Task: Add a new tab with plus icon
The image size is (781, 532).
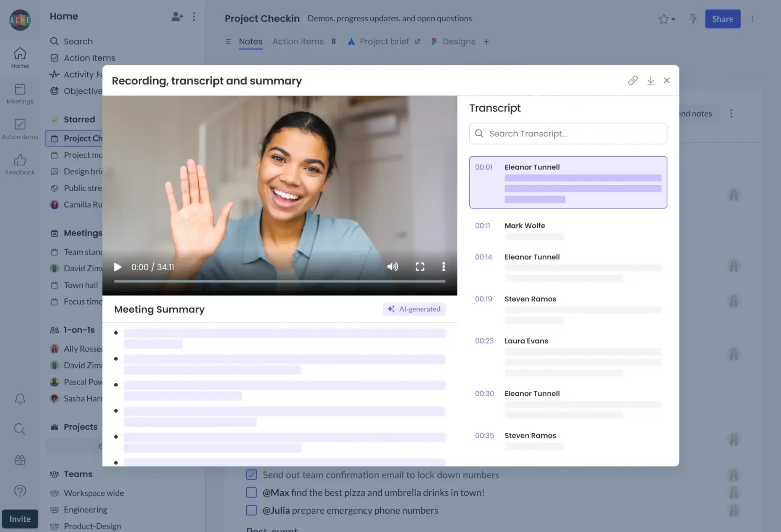Action: [486, 42]
